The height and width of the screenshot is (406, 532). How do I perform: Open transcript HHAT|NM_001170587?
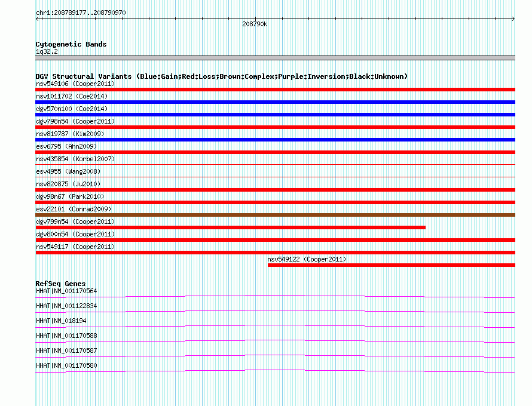coord(66,350)
